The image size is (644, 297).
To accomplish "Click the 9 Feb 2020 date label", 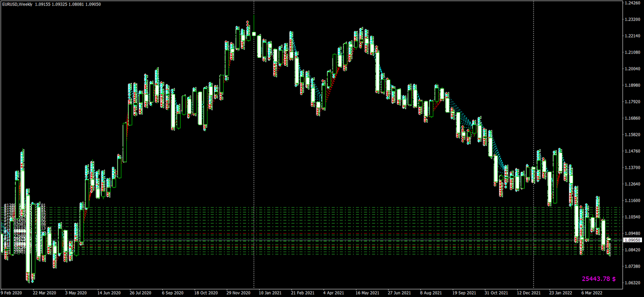I will click(11, 293).
